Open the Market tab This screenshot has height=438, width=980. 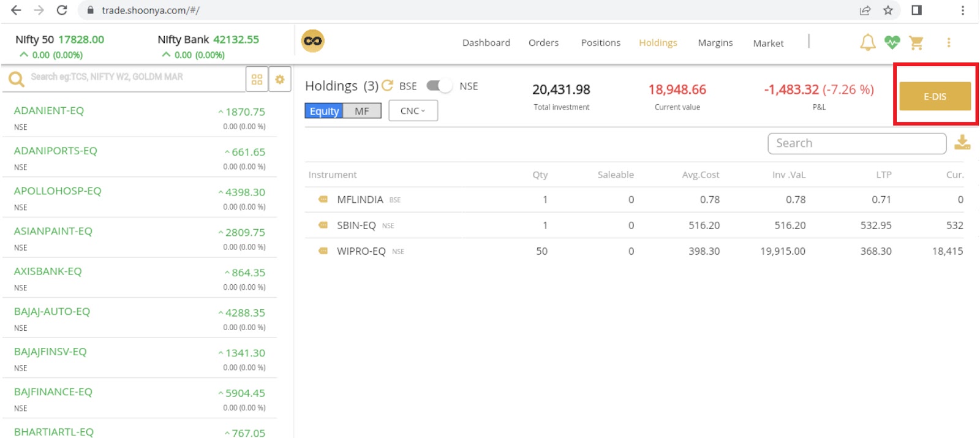[768, 43]
